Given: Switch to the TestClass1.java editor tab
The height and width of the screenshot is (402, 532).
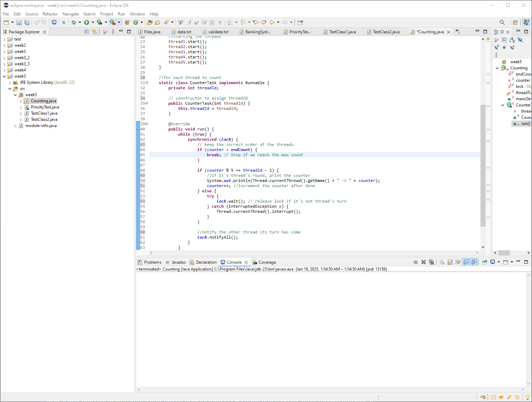Looking at the screenshot, I should tap(342, 32).
